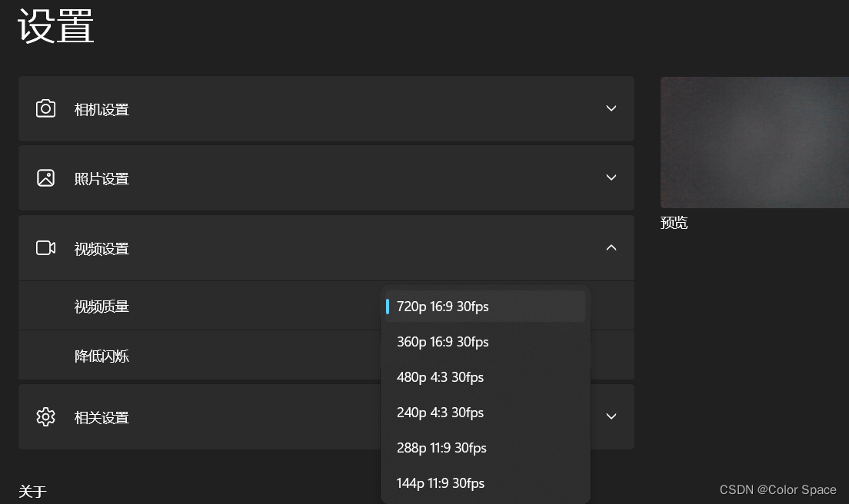This screenshot has height=504, width=849.
Task: Select 360p 16:9 30fps video quality
Action: (x=485, y=342)
